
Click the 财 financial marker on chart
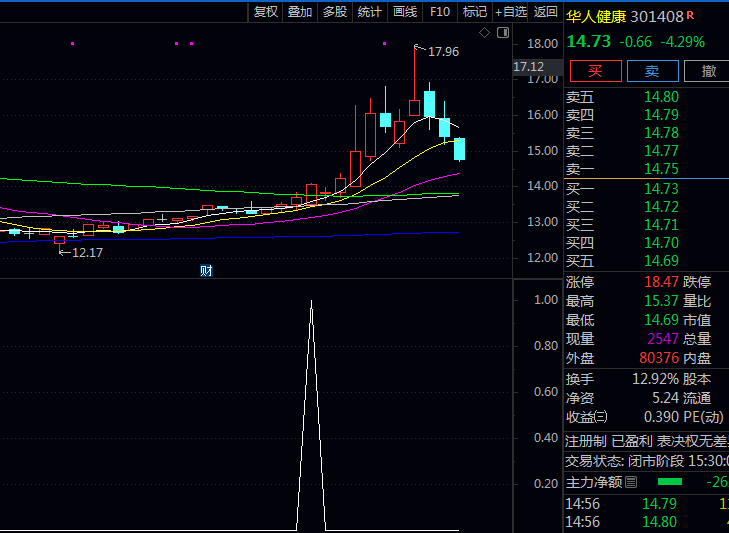click(205, 270)
